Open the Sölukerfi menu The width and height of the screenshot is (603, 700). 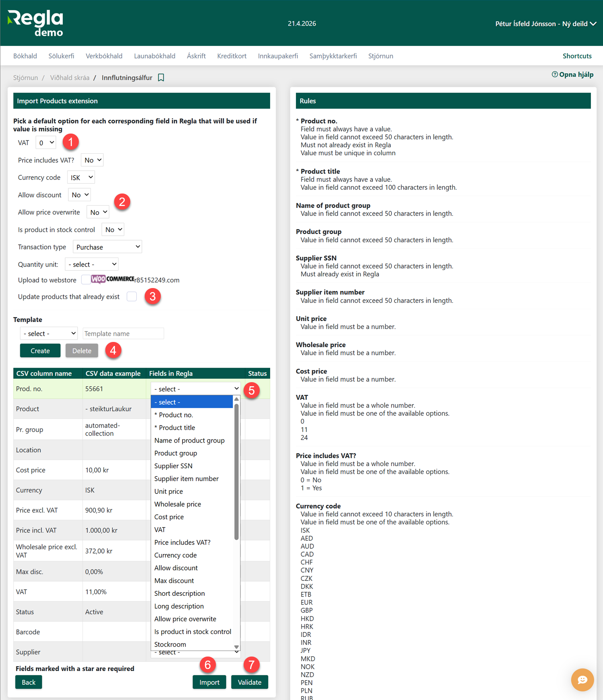[61, 56]
